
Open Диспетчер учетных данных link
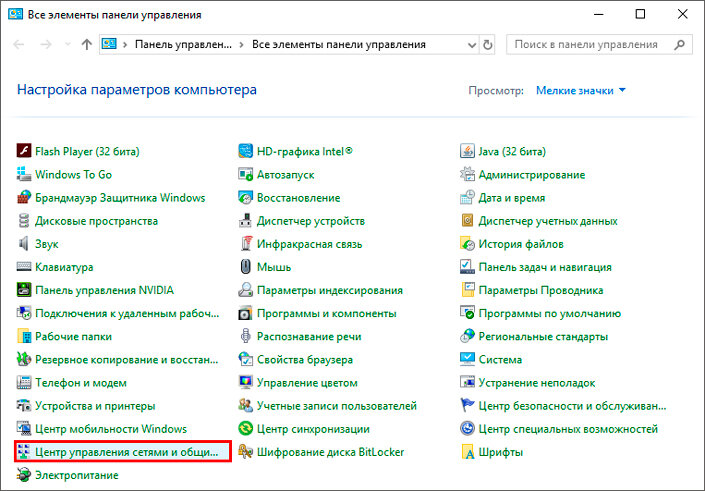pos(548,221)
